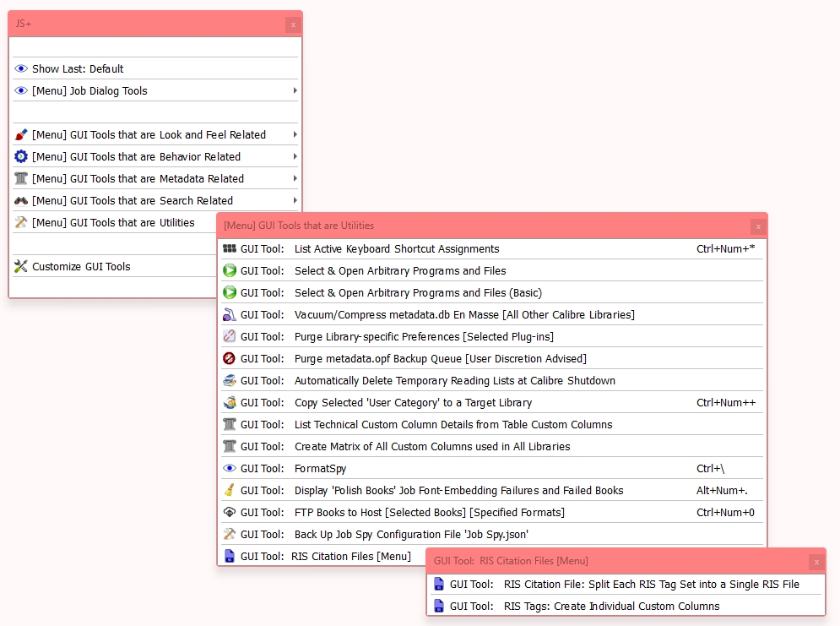Select Show Last: Default menu entry

(155, 68)
